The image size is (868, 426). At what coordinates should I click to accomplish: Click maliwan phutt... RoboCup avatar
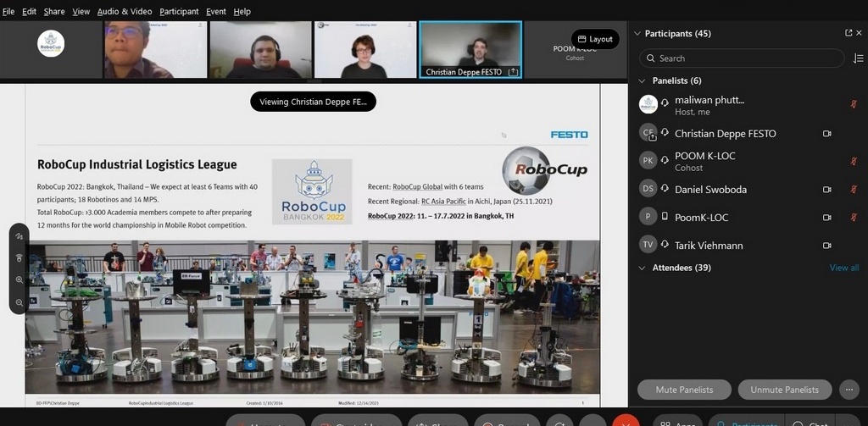pyautogui.click(x=648, y=104)
